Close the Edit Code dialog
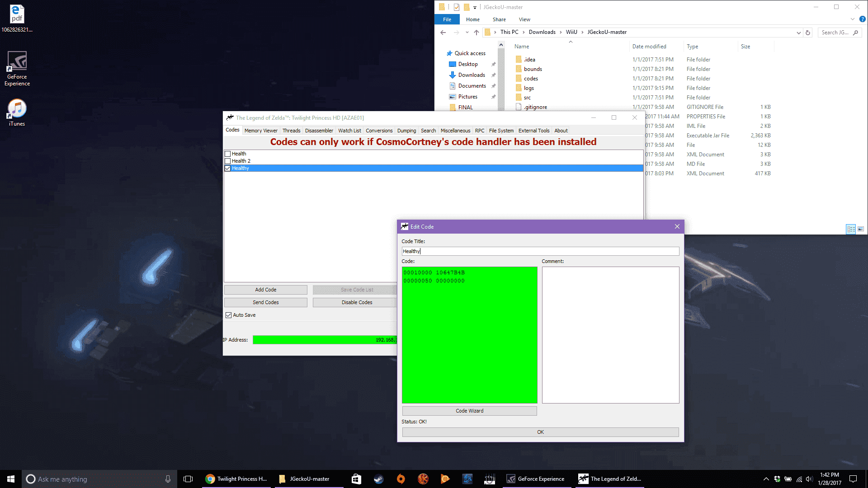Screen dimensions: 868x488 pos(677,226)
